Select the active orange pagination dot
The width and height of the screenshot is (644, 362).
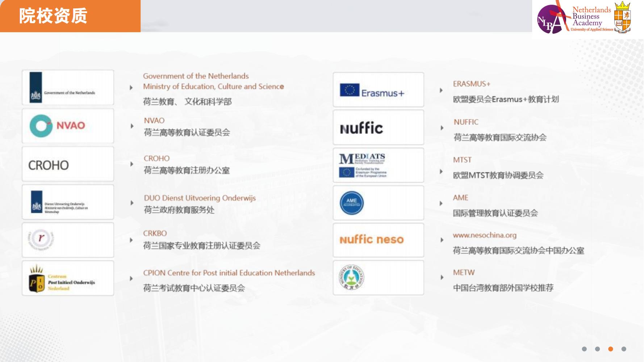(x=611, y=349)
